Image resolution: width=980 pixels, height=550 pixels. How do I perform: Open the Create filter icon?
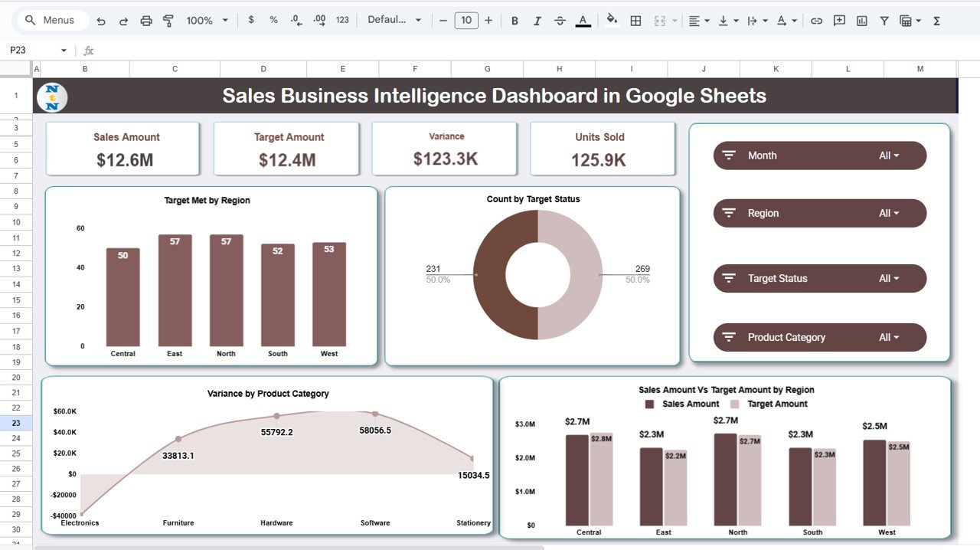884,20
